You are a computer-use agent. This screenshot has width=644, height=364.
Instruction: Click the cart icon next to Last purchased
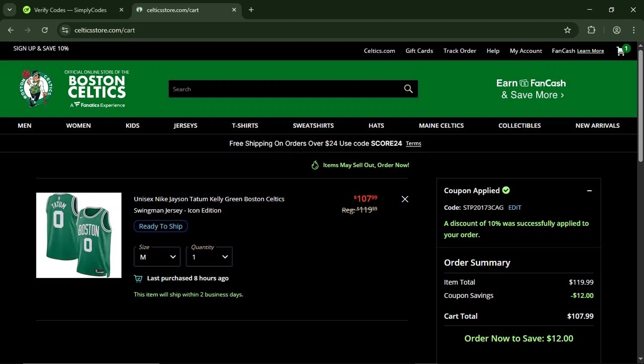(138, 278)
